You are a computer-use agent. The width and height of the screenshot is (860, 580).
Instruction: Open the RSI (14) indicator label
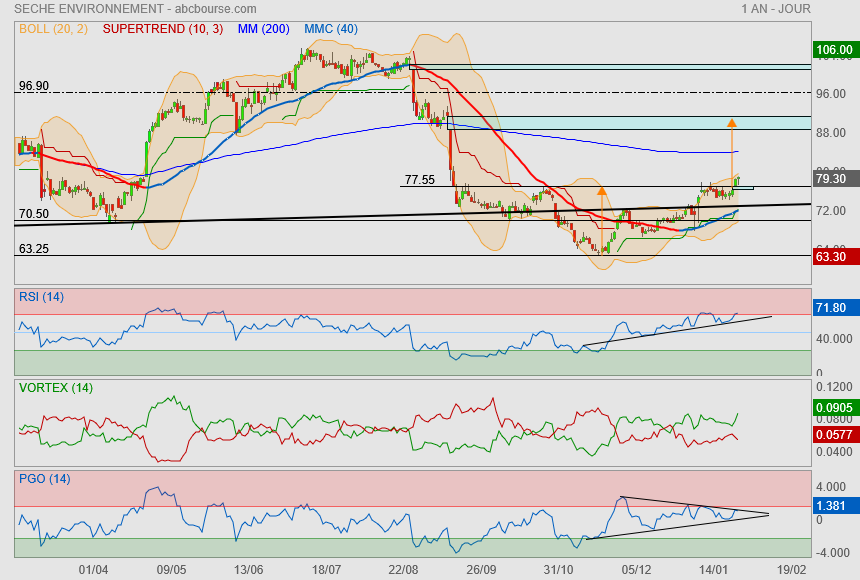pyautogui.click(x=41, y=296)
